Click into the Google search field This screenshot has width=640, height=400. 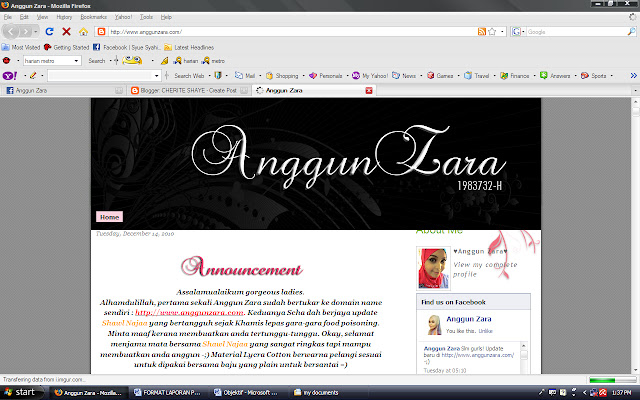point(576,31)
